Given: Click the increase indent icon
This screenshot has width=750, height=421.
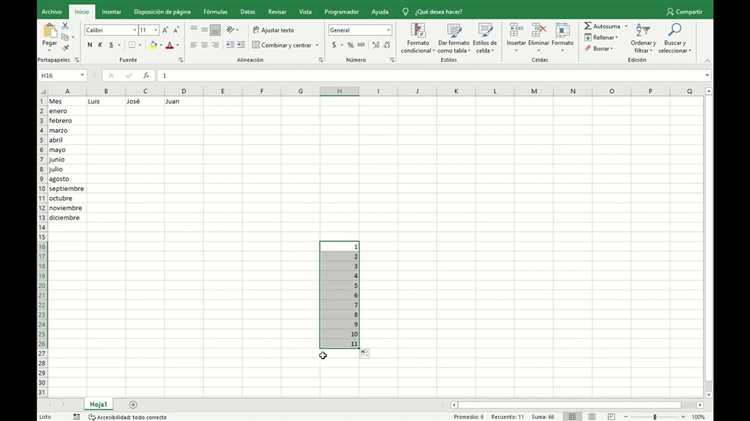Looking at the screenshot, I should click(241, 45).
